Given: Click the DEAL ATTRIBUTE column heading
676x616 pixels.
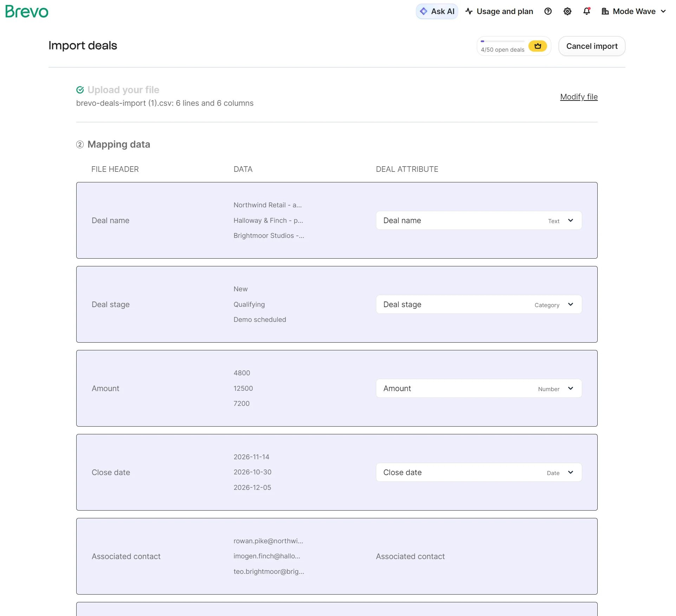Looking at the screenshot, I should click(x=407, y=169).
